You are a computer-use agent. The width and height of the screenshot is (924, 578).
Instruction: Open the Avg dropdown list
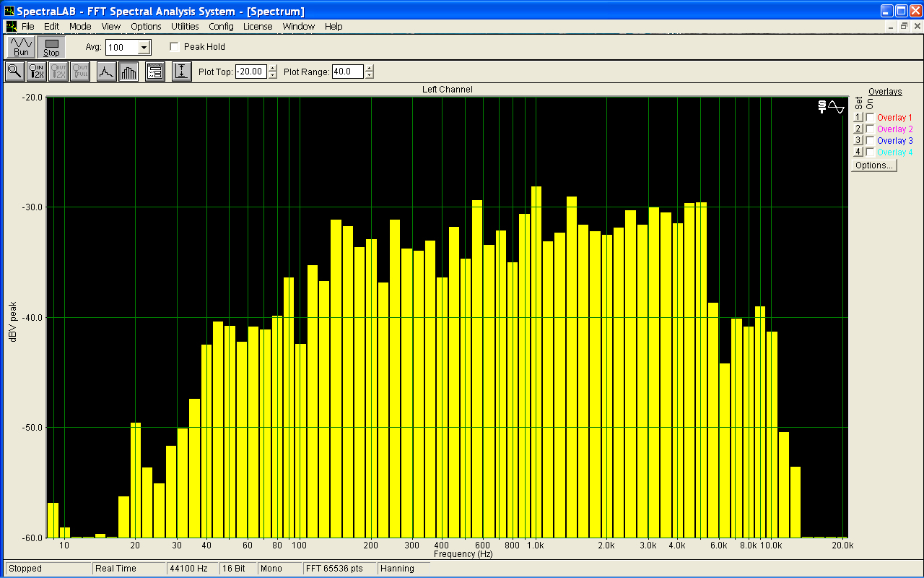pyautogui.click(x=144, y=48)
